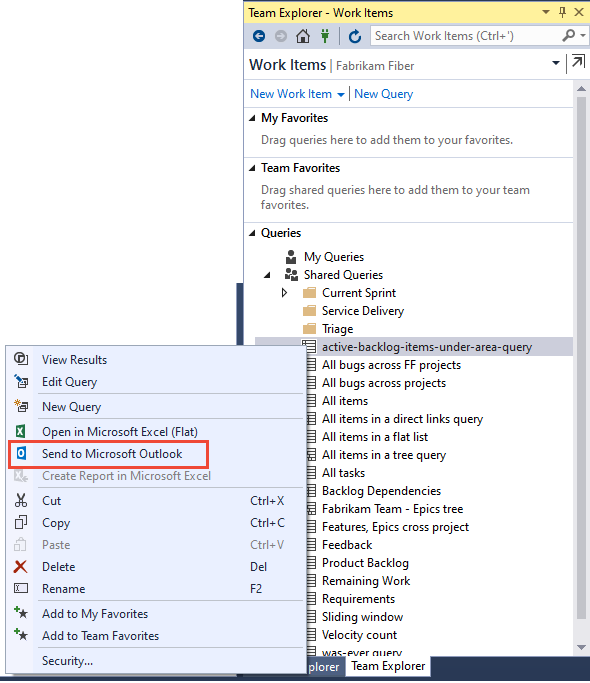The width and height of the screenshot is (590, 683).
Task: Choose Rename in context menu
Action: pos(64,588)
